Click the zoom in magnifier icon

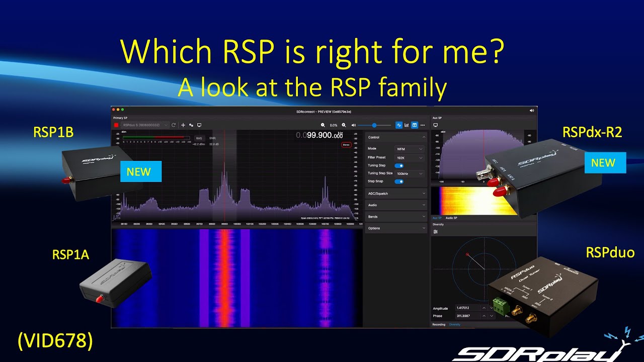click(344, 125)
